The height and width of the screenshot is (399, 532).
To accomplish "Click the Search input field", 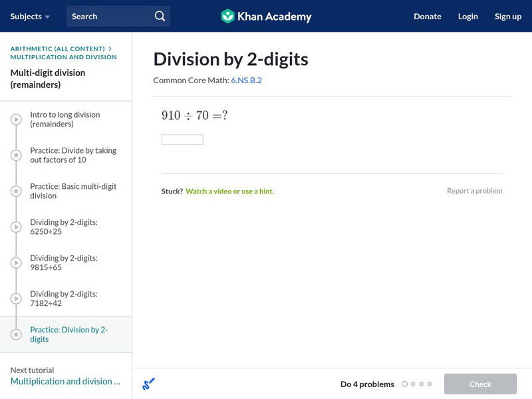I will (118, 16).
